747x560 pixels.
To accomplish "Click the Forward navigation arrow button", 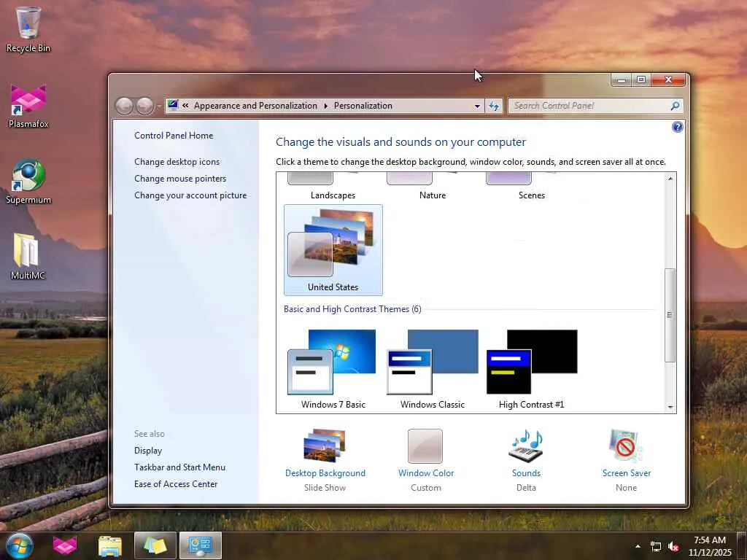I will click(x=145, y=106).
